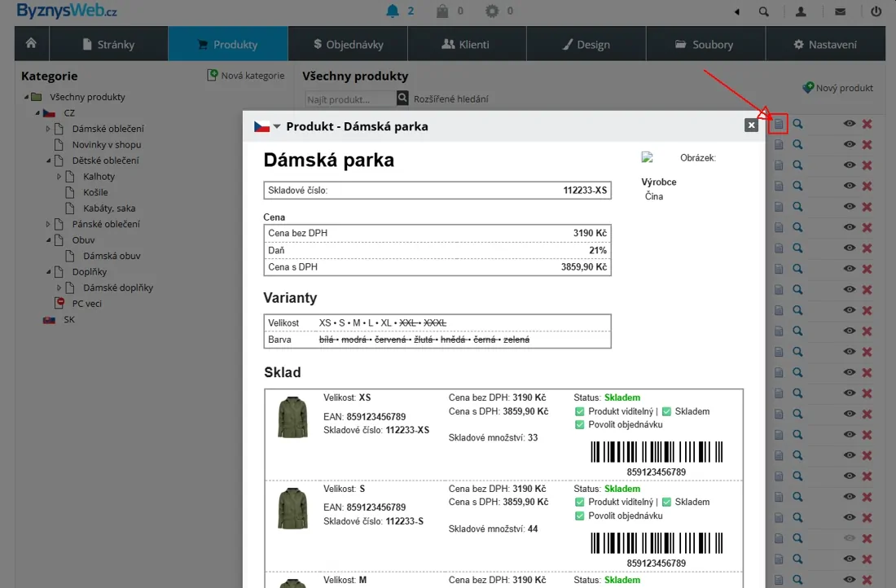This screenshot has width=896, height=588.
Task: Collapse the Všechny produkty tree node
Action: pos(26,97)
